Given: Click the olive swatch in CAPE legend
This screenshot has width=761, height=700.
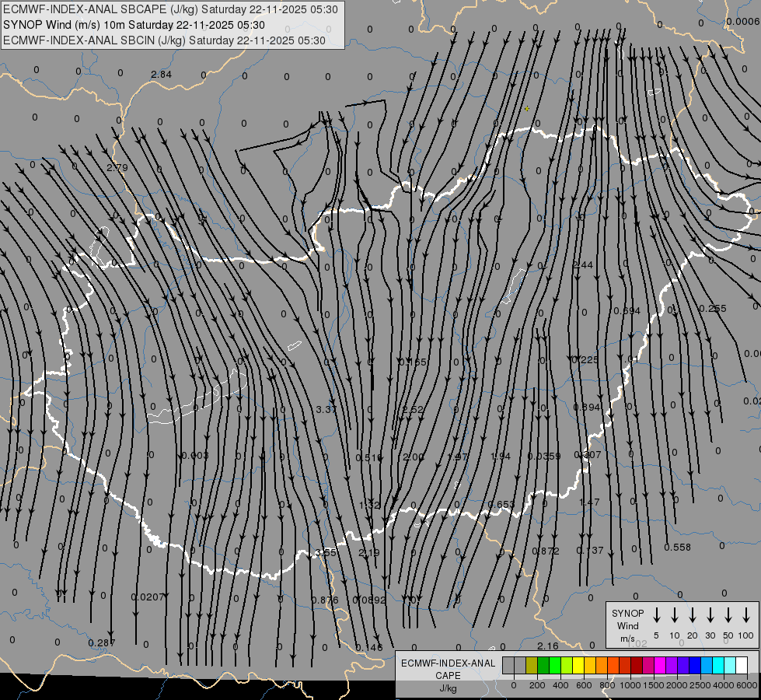Looking at the screenshot, I should pyautogui.click(x=532, y=665).
